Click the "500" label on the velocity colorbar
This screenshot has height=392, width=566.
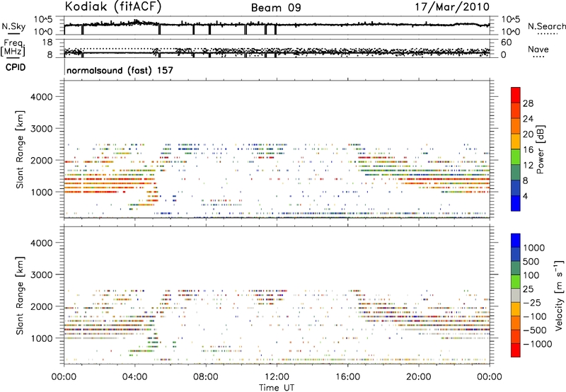533,262
